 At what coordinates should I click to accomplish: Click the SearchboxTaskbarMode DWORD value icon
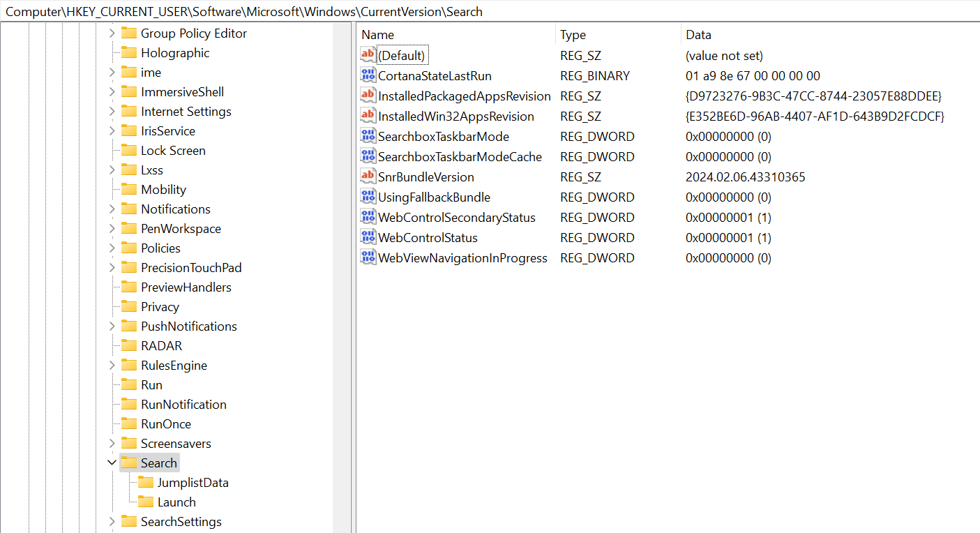point(368,136)
